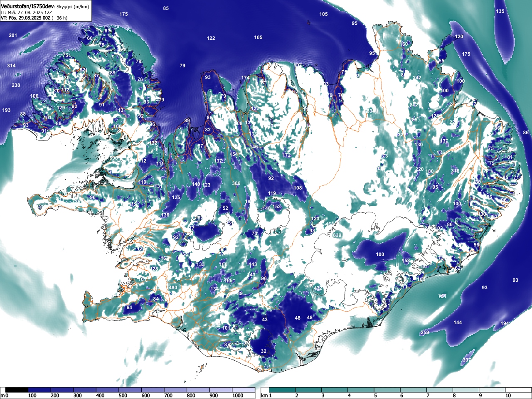The height and width of the screenshot is (399, 532).
Task: Click the 'Veðurstofan/IS750dev' title text
Action: [27, 7]
